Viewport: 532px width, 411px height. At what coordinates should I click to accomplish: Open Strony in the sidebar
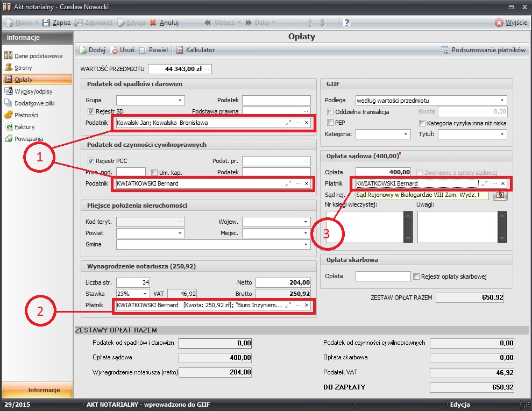[x=23, y=68]
